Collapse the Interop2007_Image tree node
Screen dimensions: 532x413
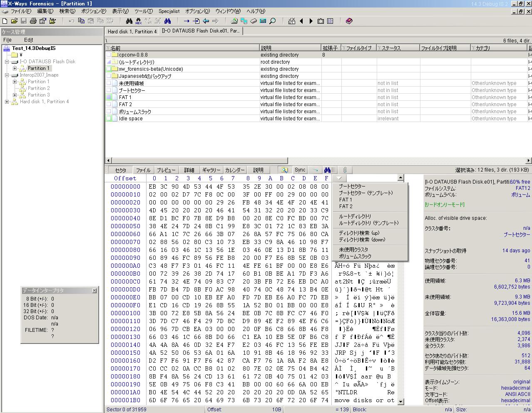click(x=7, y=75)
